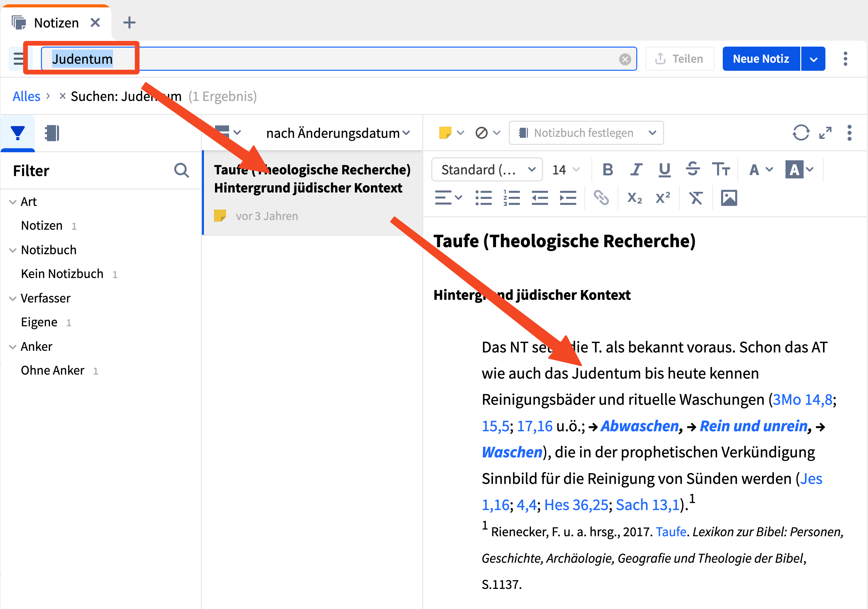
Task: Toggle subscript formatting
Action: point(634,198)
